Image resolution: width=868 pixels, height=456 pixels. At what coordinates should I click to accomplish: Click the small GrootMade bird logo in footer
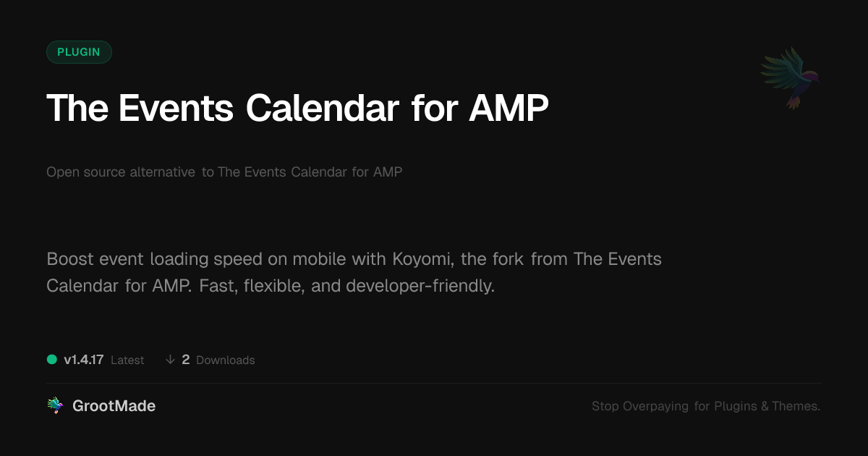pyautogui.click(x=55, y=406)
